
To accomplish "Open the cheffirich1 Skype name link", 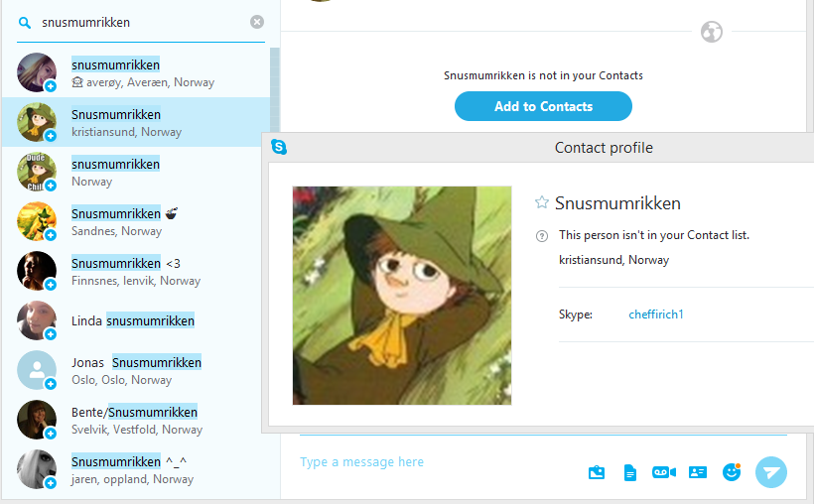I will click(x=655, y=315).
